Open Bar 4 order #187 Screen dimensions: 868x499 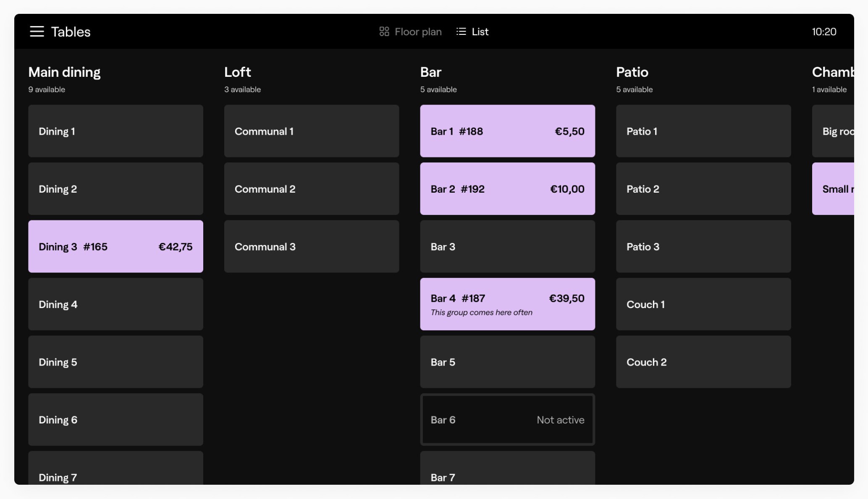coord(507,304)
